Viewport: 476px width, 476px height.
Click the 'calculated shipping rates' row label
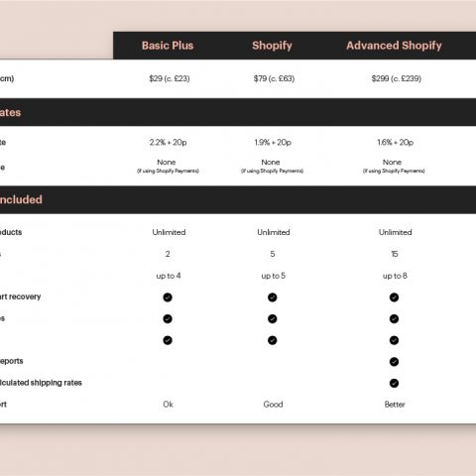coord(41,383)
